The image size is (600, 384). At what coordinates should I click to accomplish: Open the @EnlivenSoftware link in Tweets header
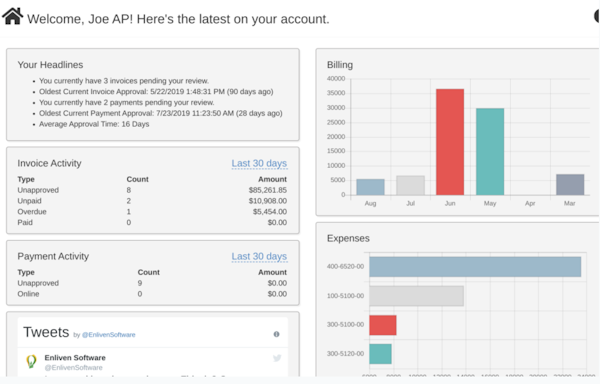[109, 335]
